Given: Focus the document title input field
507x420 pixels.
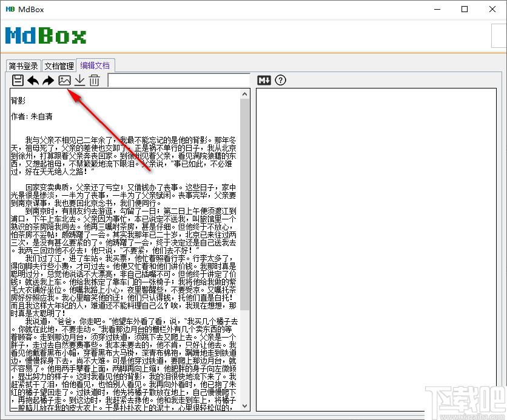Looking at the screenshot, I should tap(179, 81).
